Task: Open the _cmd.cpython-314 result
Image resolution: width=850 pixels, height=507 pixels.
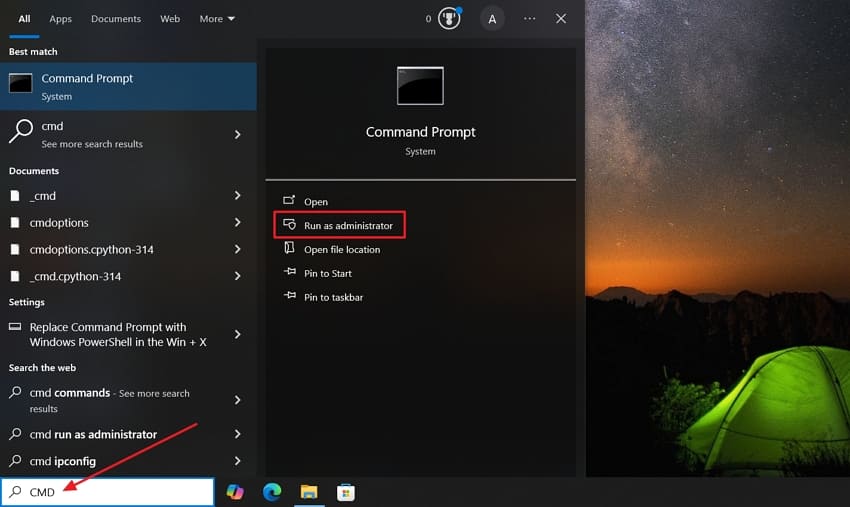Action: pos(128,276)
